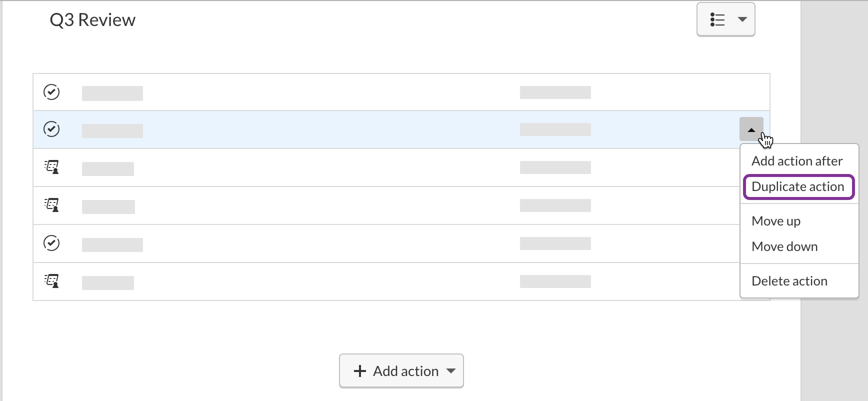
Task: Open the list view dropdown arrow
Action: click(x=742, y=20)
